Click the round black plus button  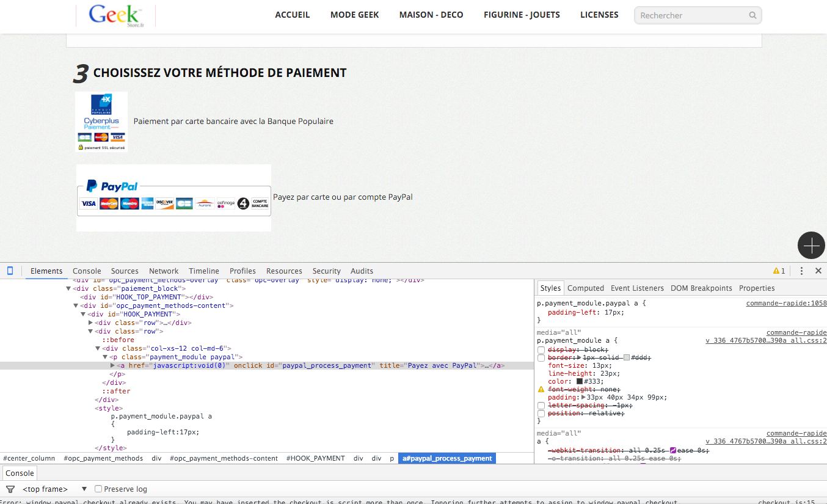tap(811, 246)
